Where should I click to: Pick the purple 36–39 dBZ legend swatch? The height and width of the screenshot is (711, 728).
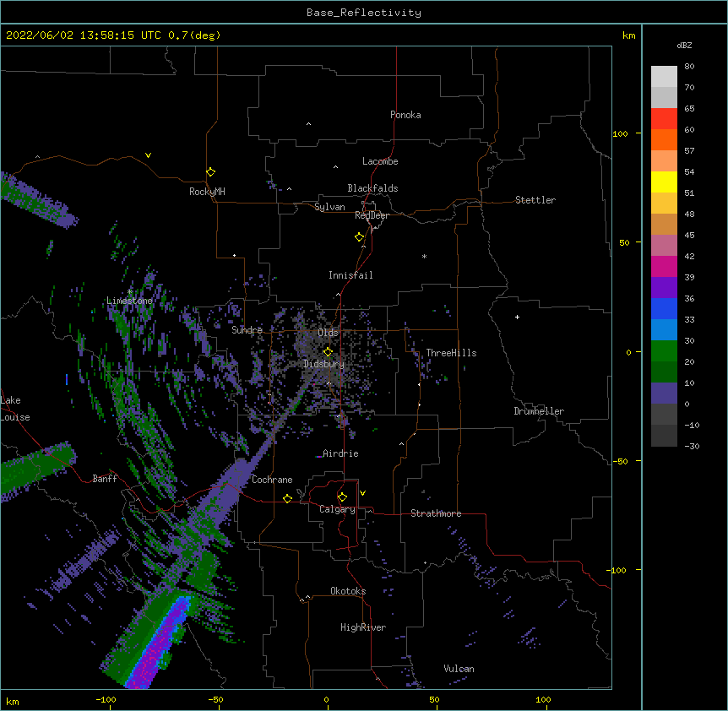point(664,287)
